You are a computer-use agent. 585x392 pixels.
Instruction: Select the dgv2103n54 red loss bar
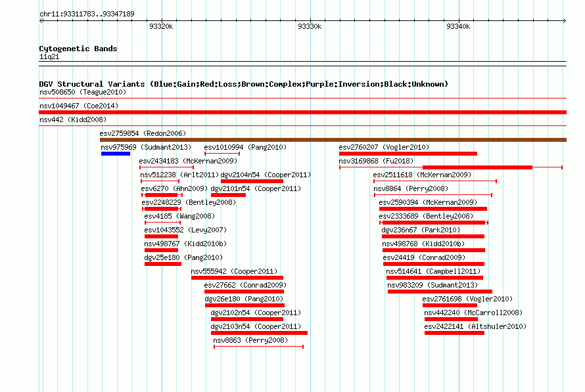pyautogui.click(x=259, y=333)
